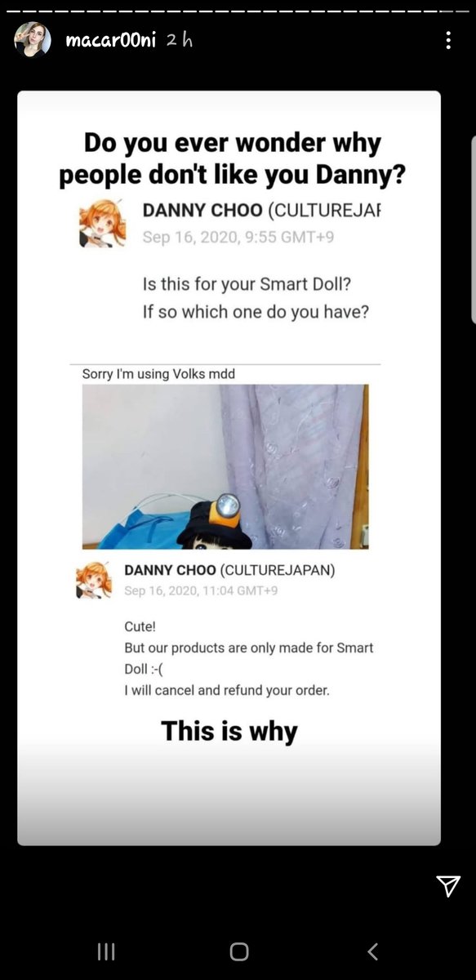Tap 'I will cancel and refund your order' text
This screenshot has height=980, width=476.
pos(227,690)
